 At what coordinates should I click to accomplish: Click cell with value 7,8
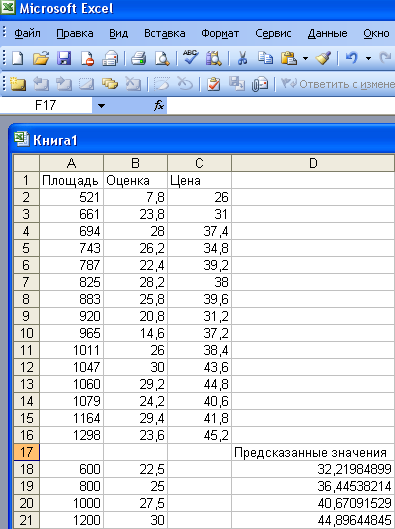[x=135, y=197]
